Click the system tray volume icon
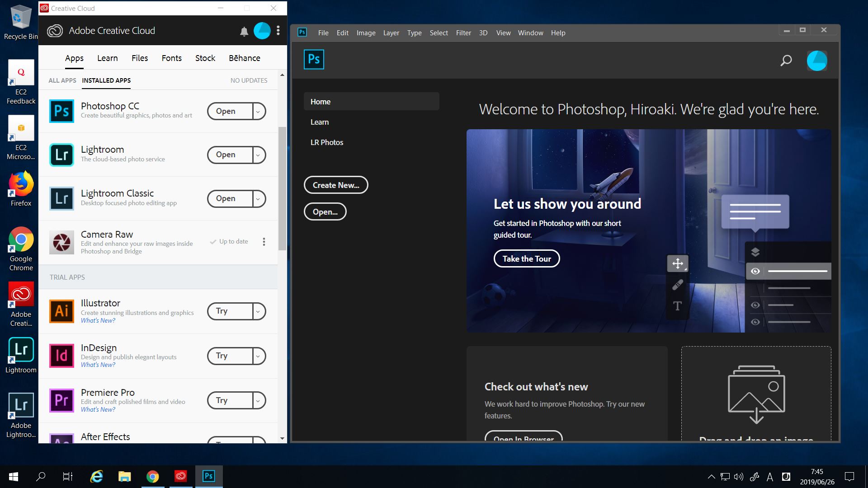This screenshot has width=868, height=488. pyautogui.click(x=739, y=476)
